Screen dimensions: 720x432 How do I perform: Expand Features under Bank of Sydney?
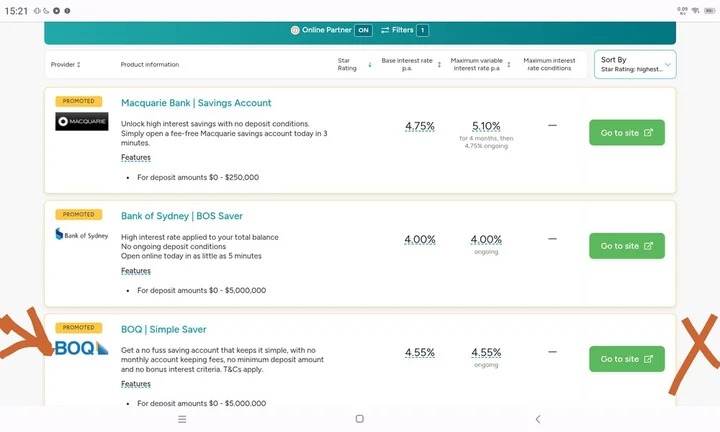(136, 271)
